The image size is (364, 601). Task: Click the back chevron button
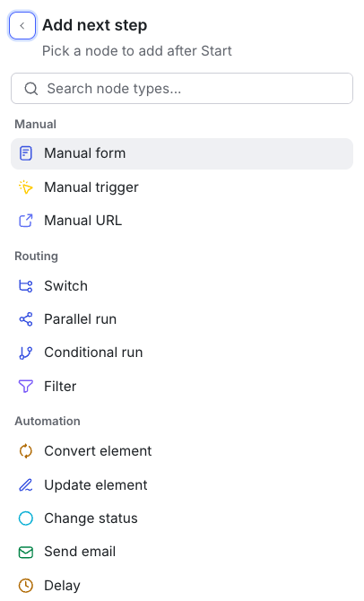pyautogui.click(x=22, y=26)
